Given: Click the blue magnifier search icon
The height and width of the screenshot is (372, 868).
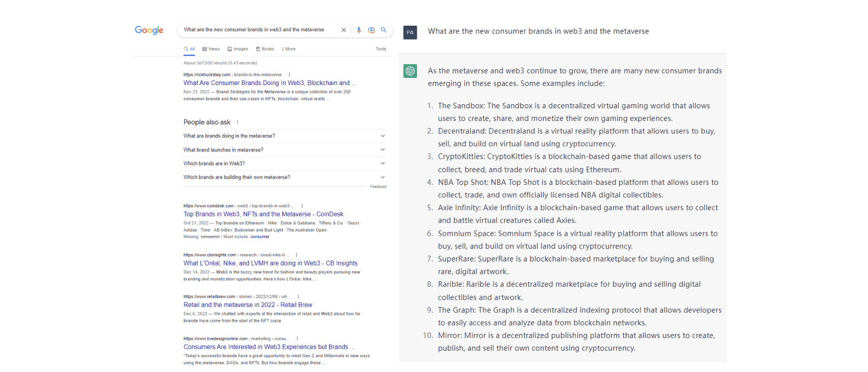Looking at the screenshot, I should pos(384,30).
